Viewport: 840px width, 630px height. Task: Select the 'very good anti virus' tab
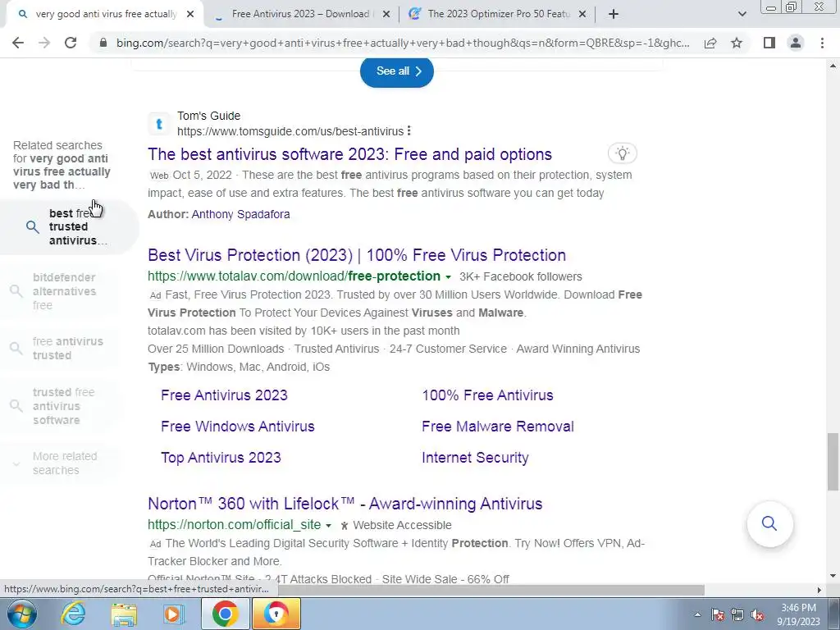coord(105,14)
